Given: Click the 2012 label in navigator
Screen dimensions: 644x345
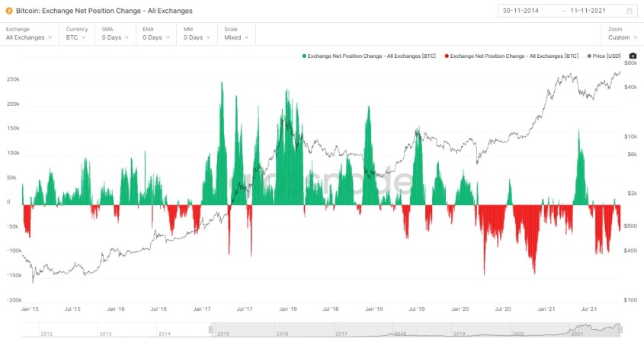Looking at the screenshot, I should point(46,334).
